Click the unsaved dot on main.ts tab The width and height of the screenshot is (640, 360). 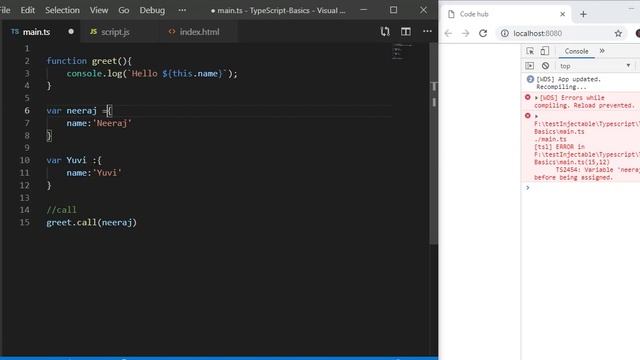coord(71,31)
